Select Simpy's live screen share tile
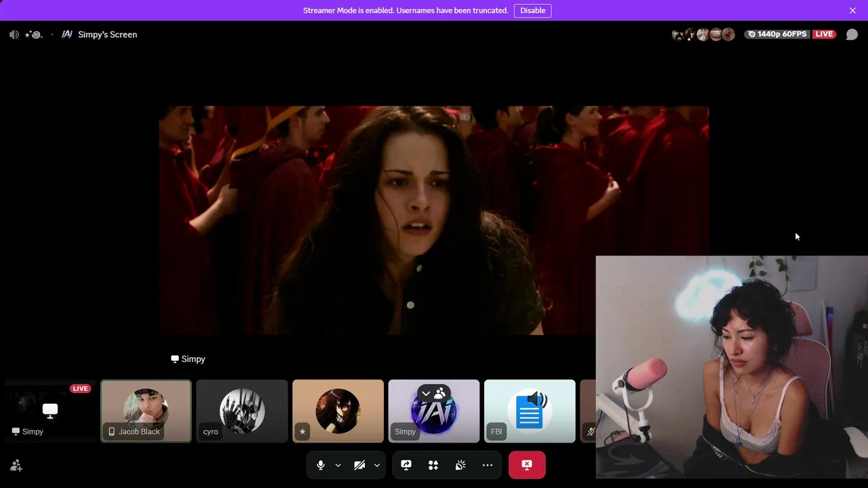 (x=50, y=411)
